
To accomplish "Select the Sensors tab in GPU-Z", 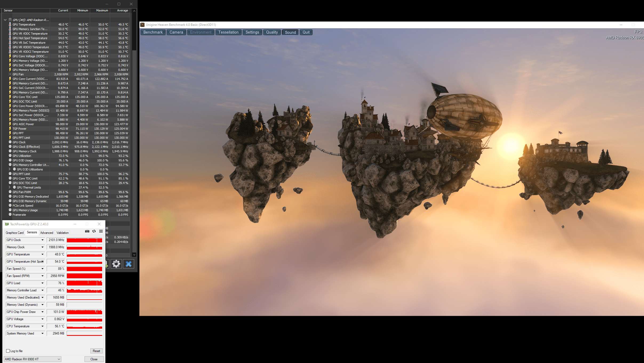I will tap(32, 232).
